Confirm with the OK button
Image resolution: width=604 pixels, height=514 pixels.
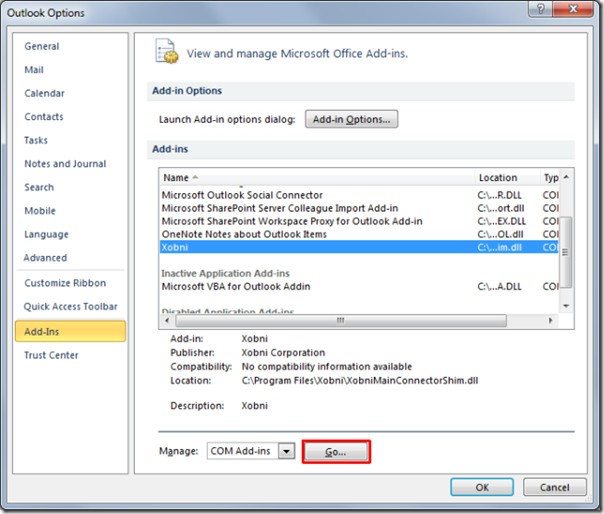pyautogui.click(x=481, y=487)
